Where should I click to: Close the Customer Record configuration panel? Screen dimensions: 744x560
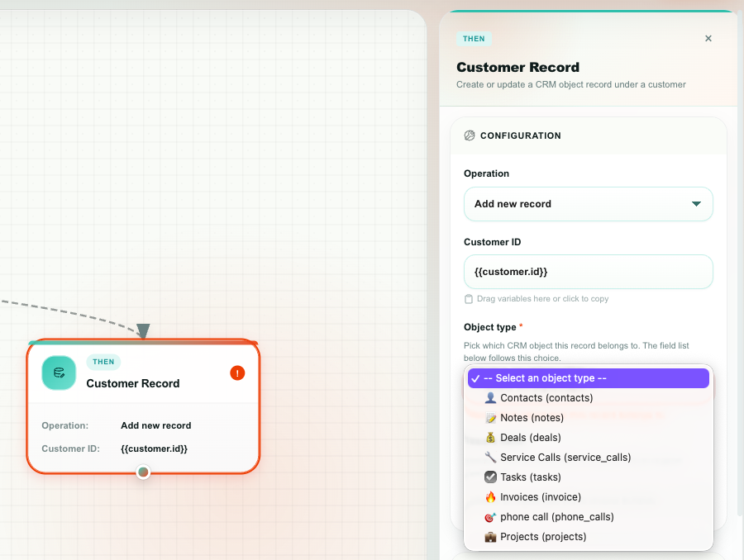point(708,39)
